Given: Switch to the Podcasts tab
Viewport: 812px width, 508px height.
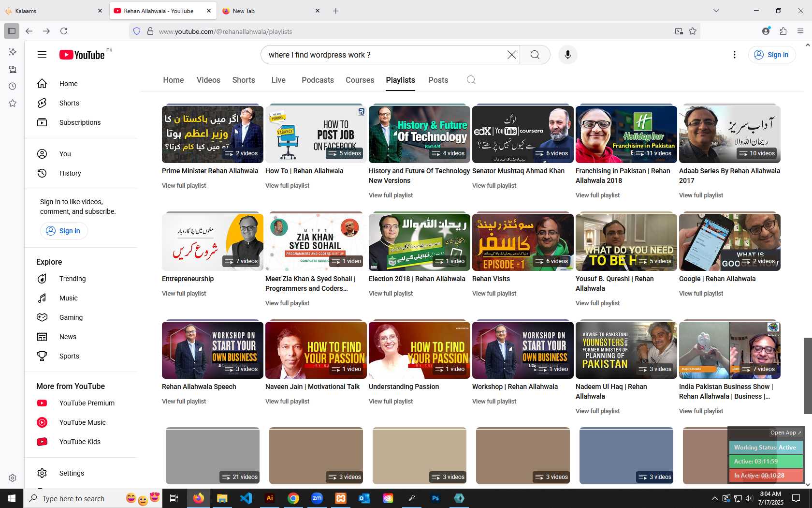Looking at the screenshot, I should 318,80.
